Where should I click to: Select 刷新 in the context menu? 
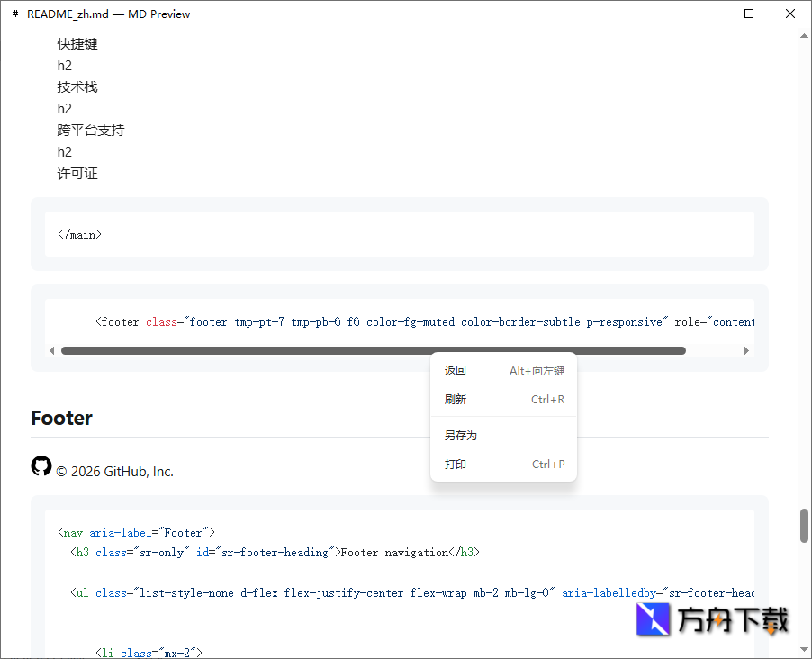coord(456,400)
